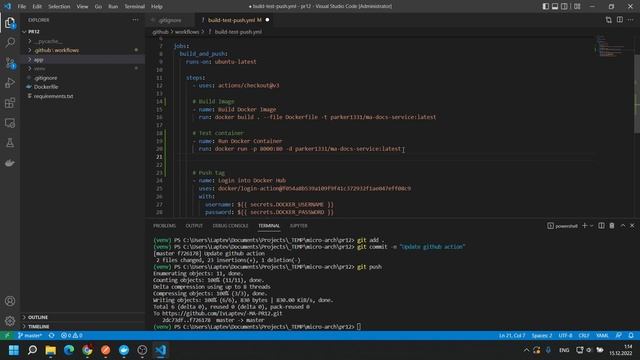
Task: Open the Run and Debug view
Action: [x=10, y=83]
